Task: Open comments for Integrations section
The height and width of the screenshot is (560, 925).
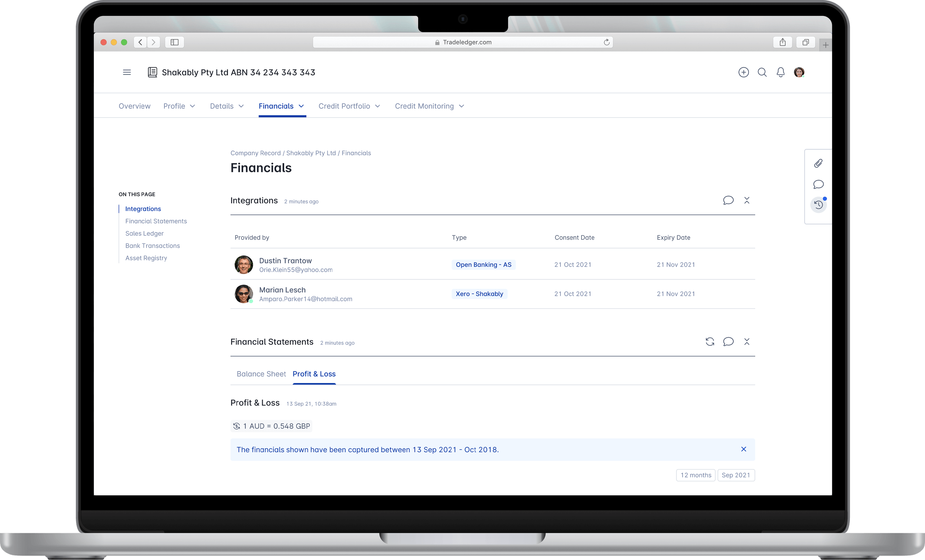Action: 728,200
